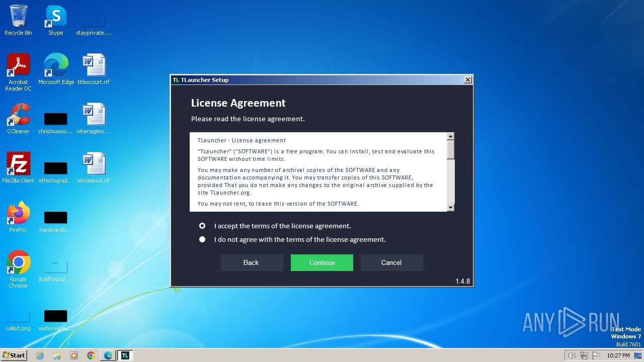Click the license scrollbar up arrow

click(451, 136)
